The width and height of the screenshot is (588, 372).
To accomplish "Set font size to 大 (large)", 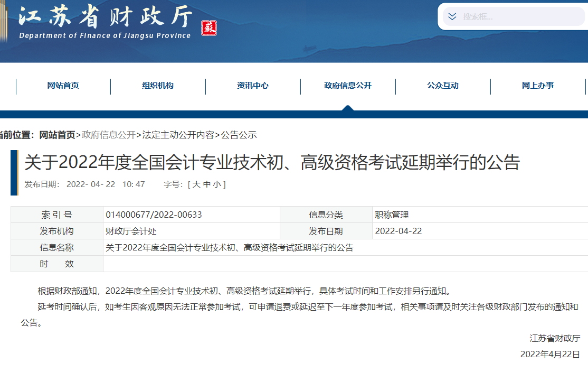I will (196, 184).
